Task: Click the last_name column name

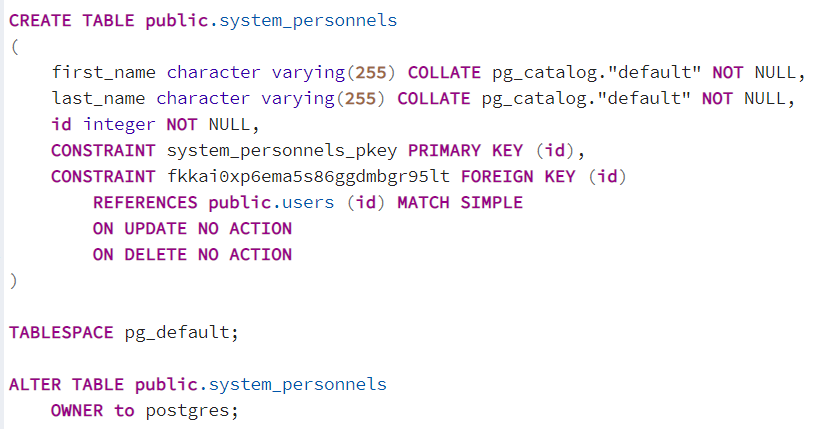Action: click(98, 98)
